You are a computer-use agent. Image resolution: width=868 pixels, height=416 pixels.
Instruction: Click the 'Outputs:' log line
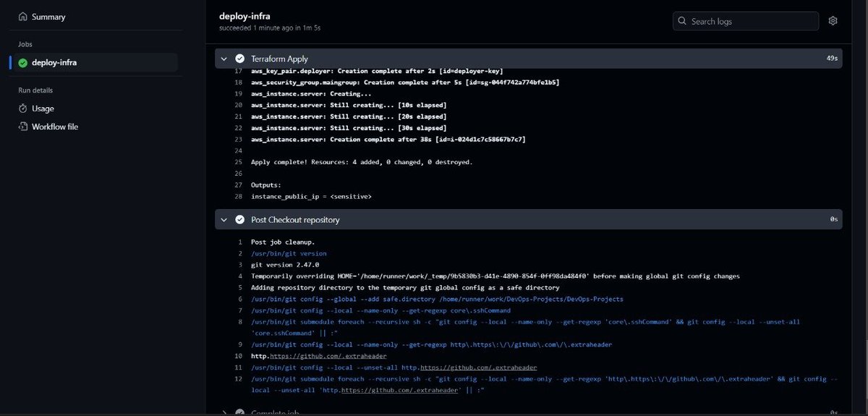tap(266, 184)
